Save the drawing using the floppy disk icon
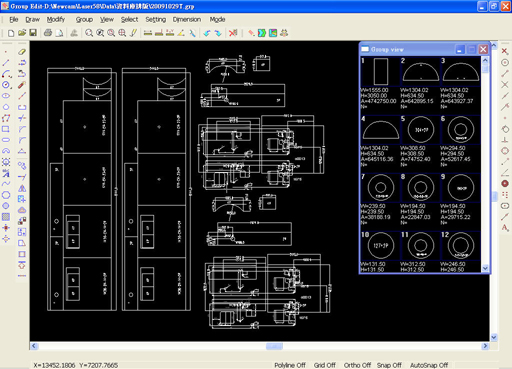The width and height of the screenshot is (512, 369). (33, 33)
